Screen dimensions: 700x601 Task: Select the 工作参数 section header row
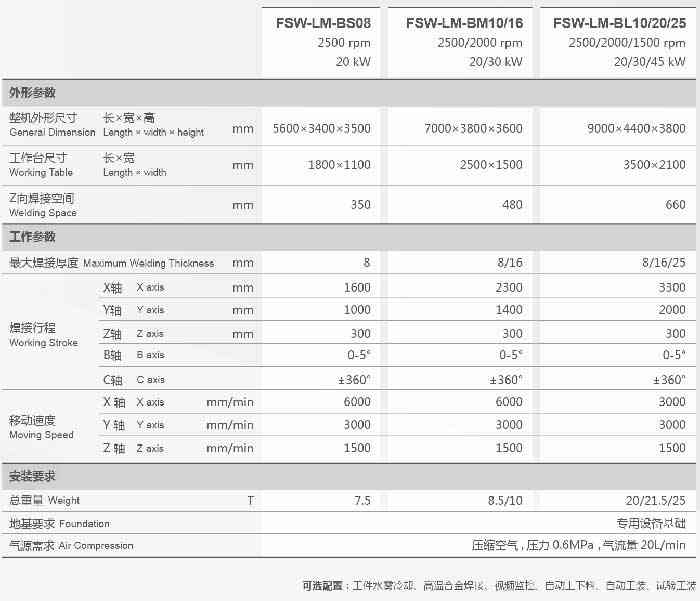(x=33, y=237)
